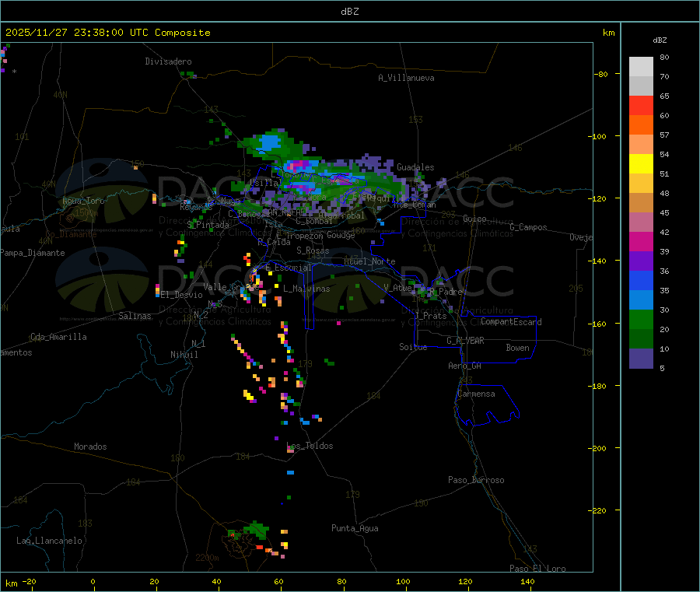
Task: Click the white 80 dBZ legend color
Action: [x=641, y=67]
